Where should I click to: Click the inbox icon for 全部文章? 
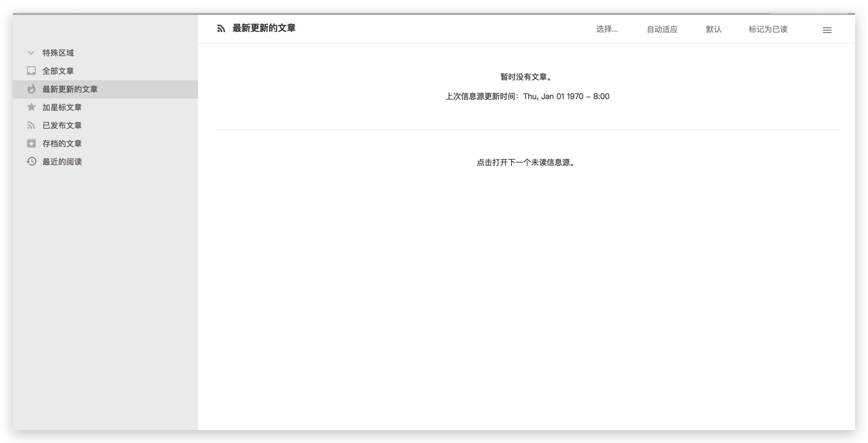31,71
